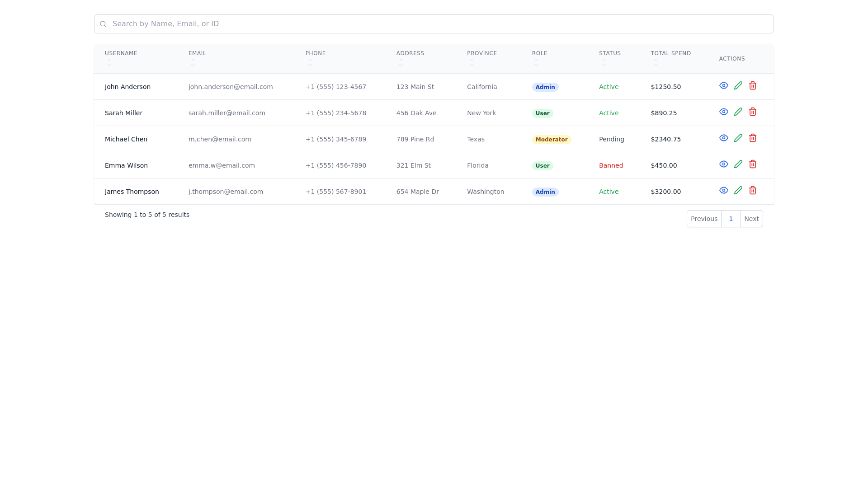
Task: Click the Next pagination button
Action: click(751, 219)
